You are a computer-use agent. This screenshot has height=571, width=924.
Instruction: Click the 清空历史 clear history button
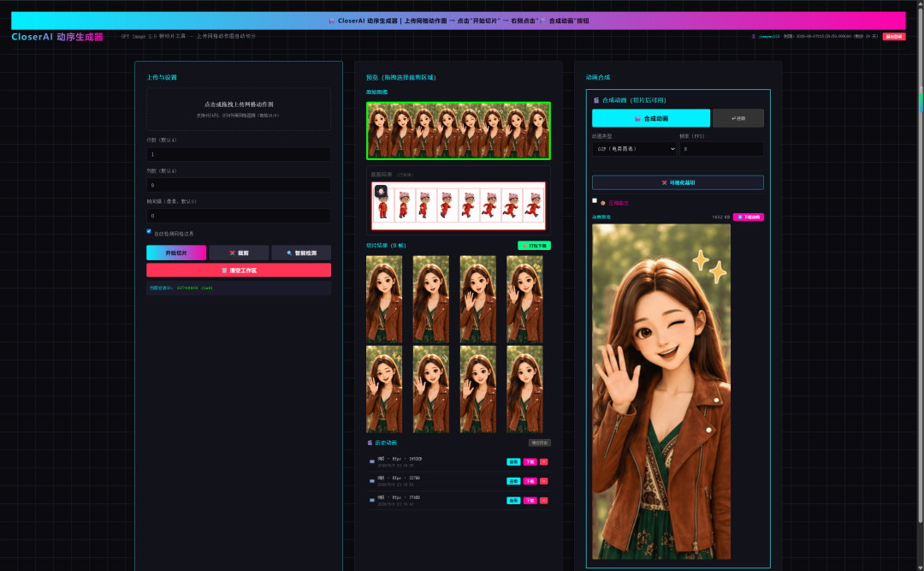click(x=539, y=443)
